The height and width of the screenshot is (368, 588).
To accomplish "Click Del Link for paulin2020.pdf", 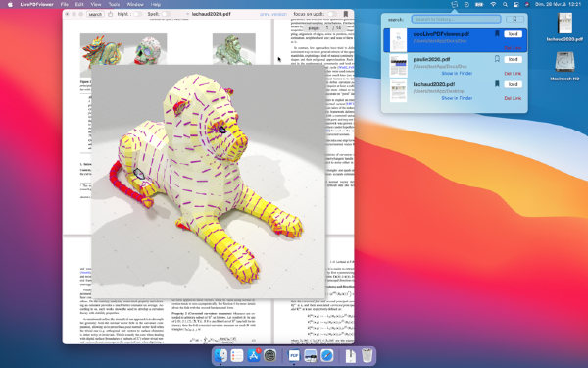I will [513, 74].
